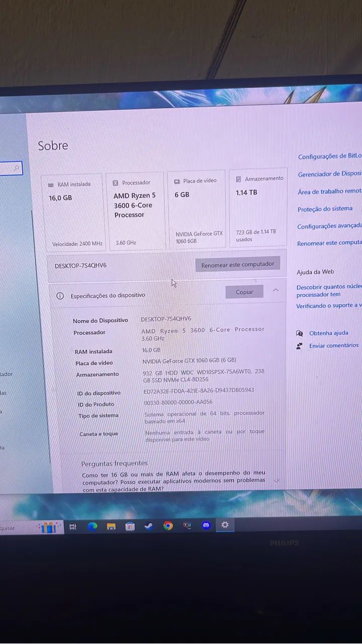Click the ID do dispositivo value
The width and height of the screenshot is (362, 644).
(x=199, y=390)
